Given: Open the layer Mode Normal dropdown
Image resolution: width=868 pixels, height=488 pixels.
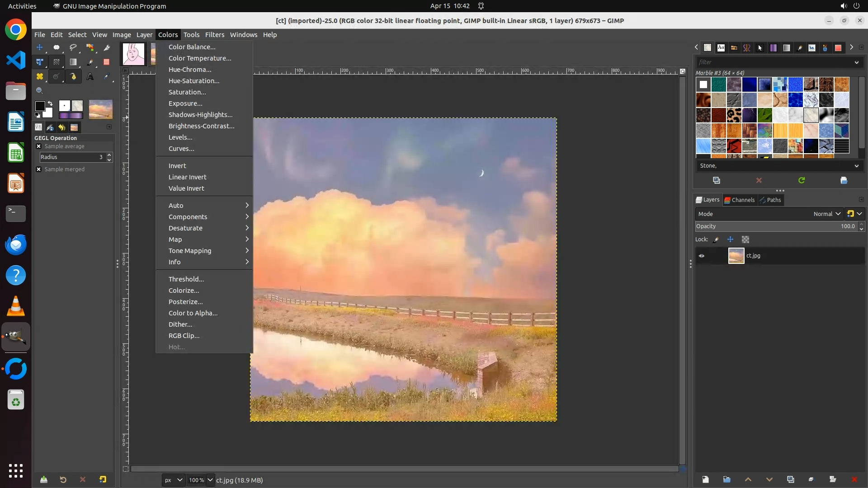Looking at the screenshot, I should (x=827, y=214).
